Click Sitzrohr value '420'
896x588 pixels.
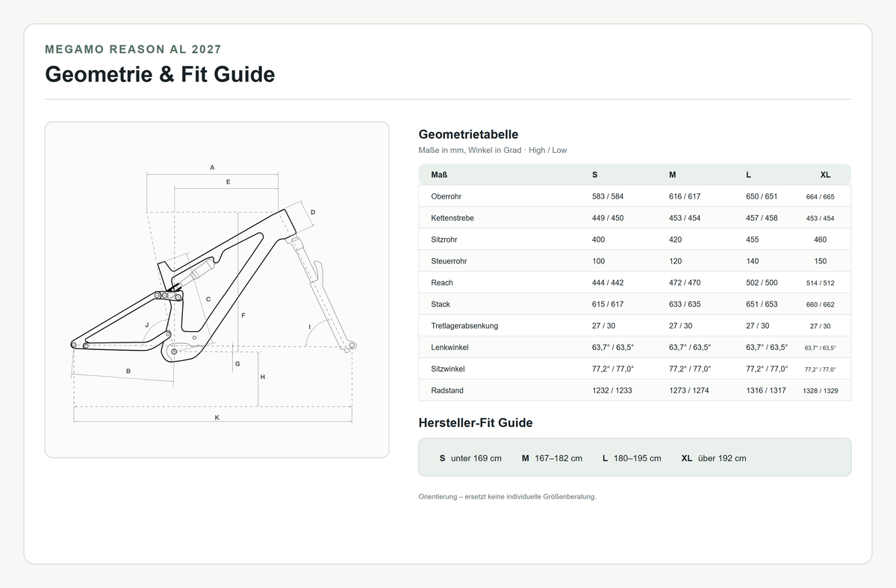676,240
